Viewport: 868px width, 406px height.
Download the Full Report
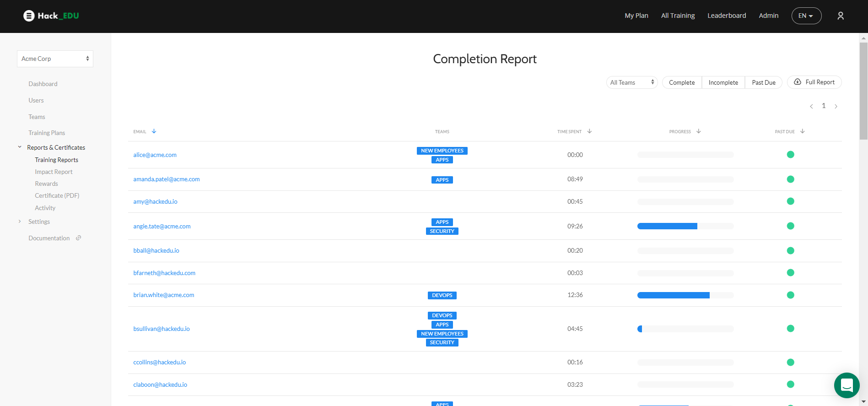click(x=814, y=82)
